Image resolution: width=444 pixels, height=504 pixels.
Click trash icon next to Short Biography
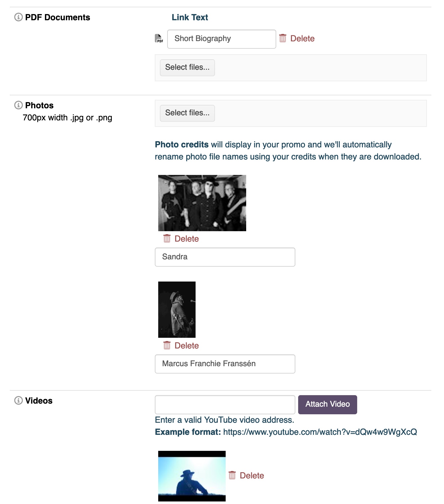click(x=283, y=38)
